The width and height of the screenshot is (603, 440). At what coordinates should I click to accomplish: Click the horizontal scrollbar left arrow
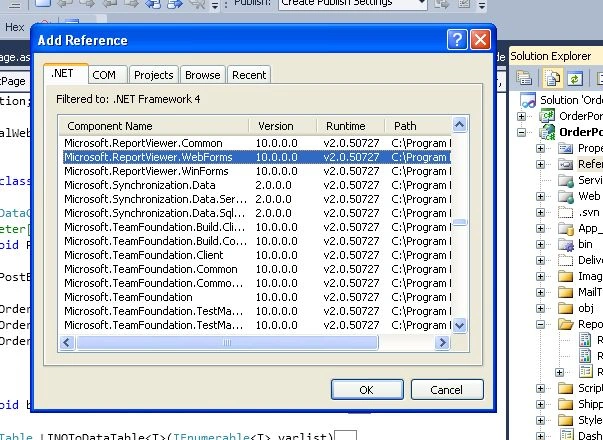[67, 342]
